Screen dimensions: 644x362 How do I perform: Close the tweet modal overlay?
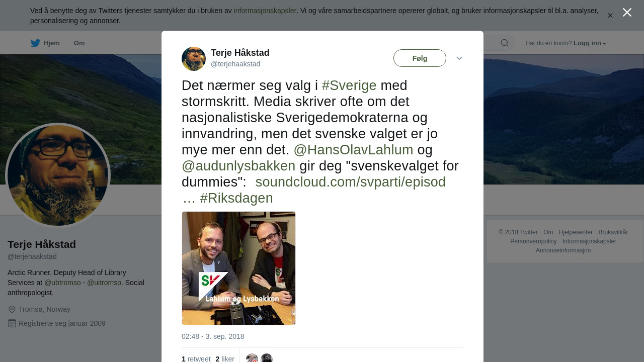pyautogui.click(x=627, y=13)
